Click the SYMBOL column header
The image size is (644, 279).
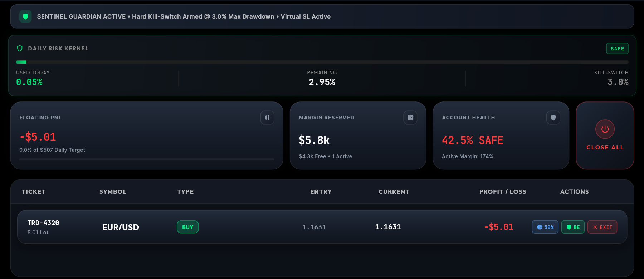coord(113,192)
